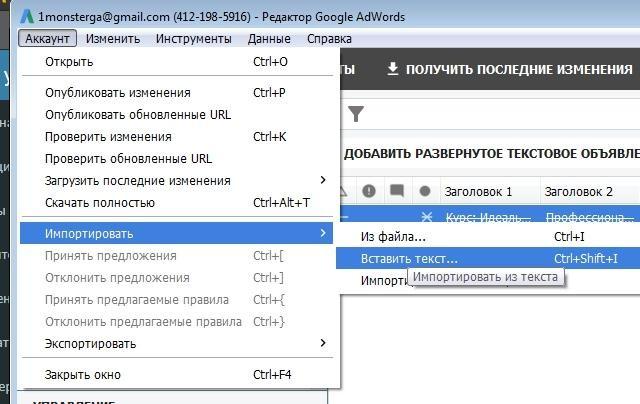Viewport: 640px width, 404px height.
Task: Click the status circle column icon
Action: (x=425, y=191)
